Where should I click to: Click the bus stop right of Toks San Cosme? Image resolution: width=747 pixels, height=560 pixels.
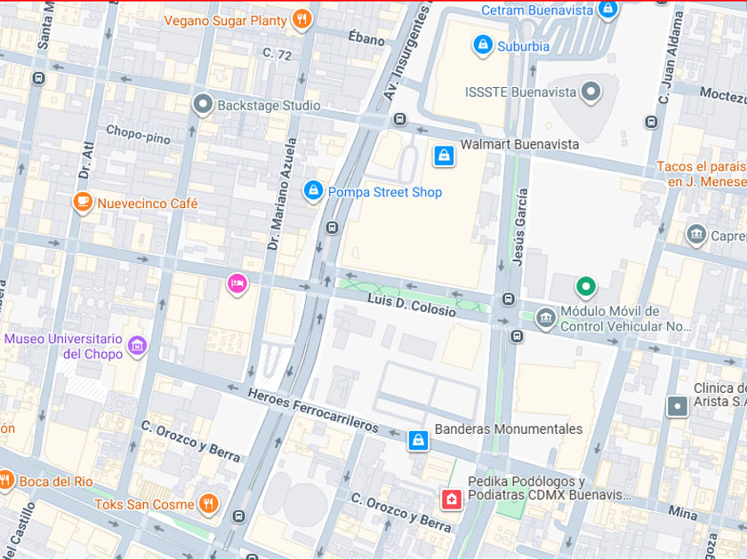[238, 516]
